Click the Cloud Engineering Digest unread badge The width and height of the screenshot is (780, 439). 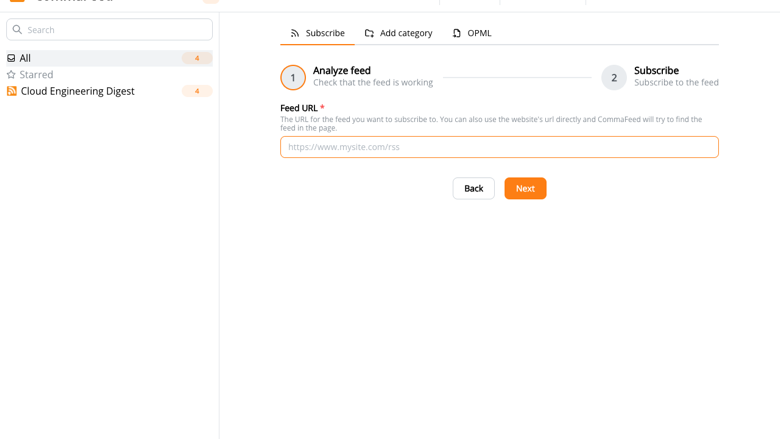click(x=197, y=91)
